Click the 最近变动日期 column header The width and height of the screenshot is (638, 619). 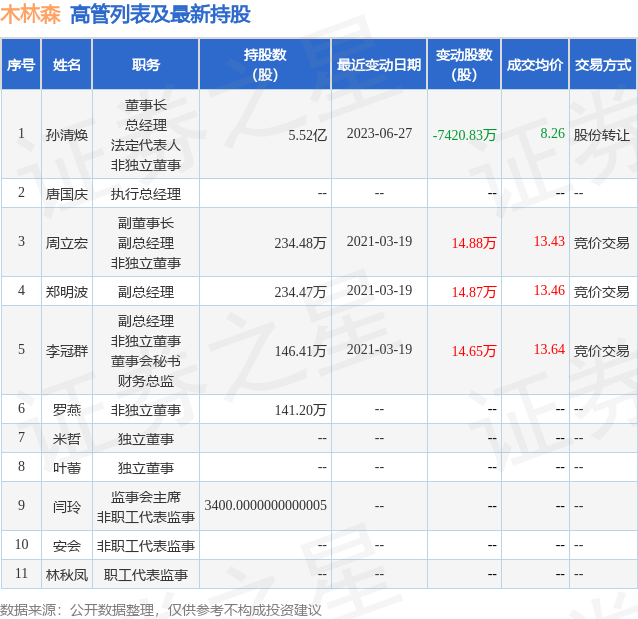tap(379, 65)
